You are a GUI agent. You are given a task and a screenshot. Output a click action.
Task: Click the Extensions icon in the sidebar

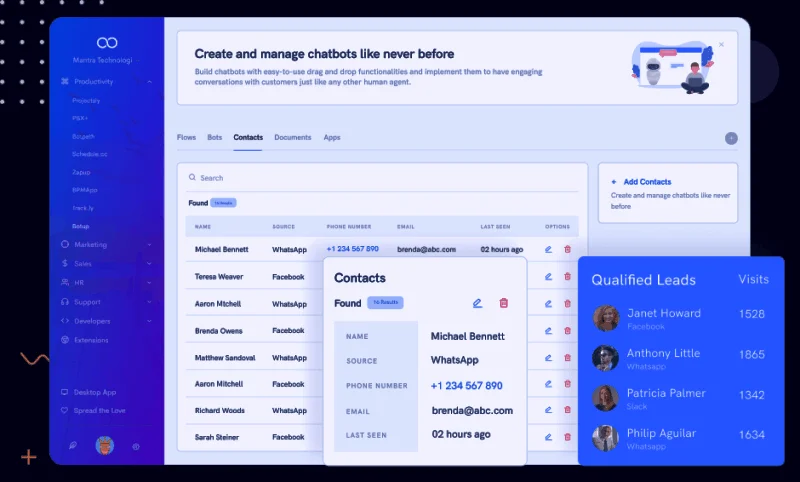click(65, 340)
